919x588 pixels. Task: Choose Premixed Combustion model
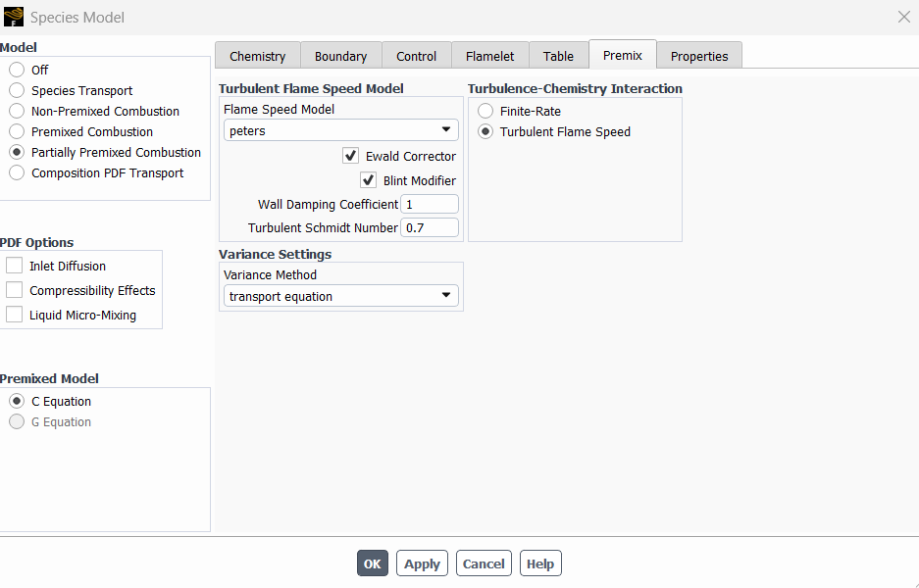(17, 131)
